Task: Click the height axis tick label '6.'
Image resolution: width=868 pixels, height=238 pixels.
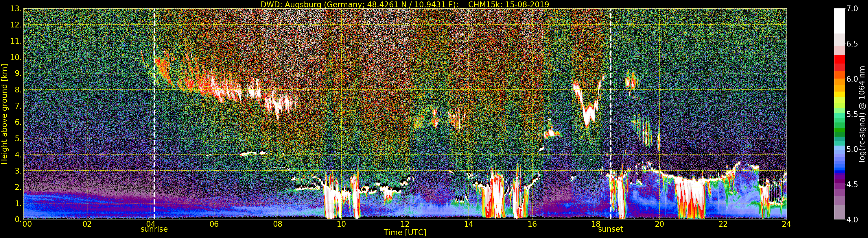Action: click(x=18, y=122)
